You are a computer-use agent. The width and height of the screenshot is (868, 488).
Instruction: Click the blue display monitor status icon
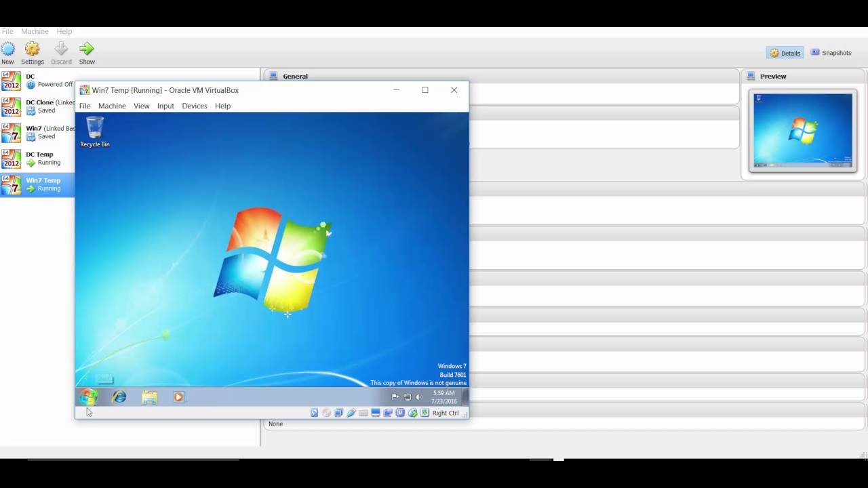pyautogui.click(x=376, y=413)
